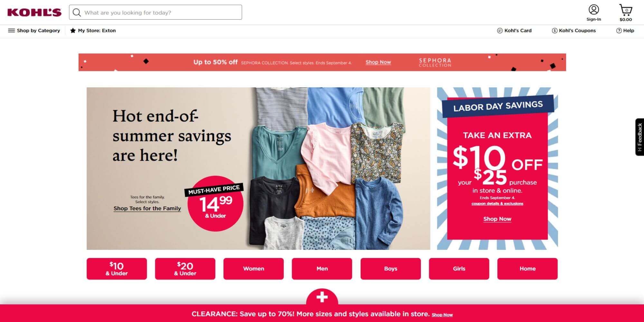644x322 pixels.
Task: Click Shop Now in Sephora banner
Action: pyautogui.click(x=378, y=62)
